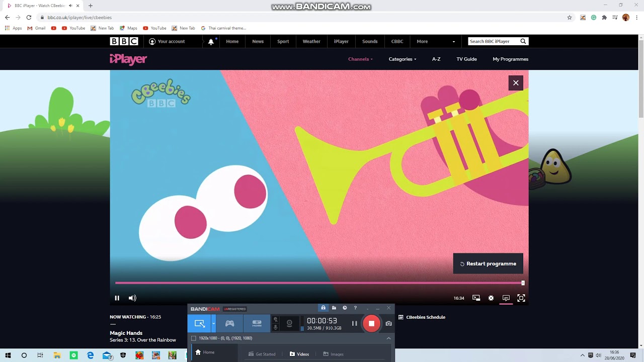Screen dimensions: 644x362
Task: Seek on the pink video progress bar
Action: (x=319, y=283)
